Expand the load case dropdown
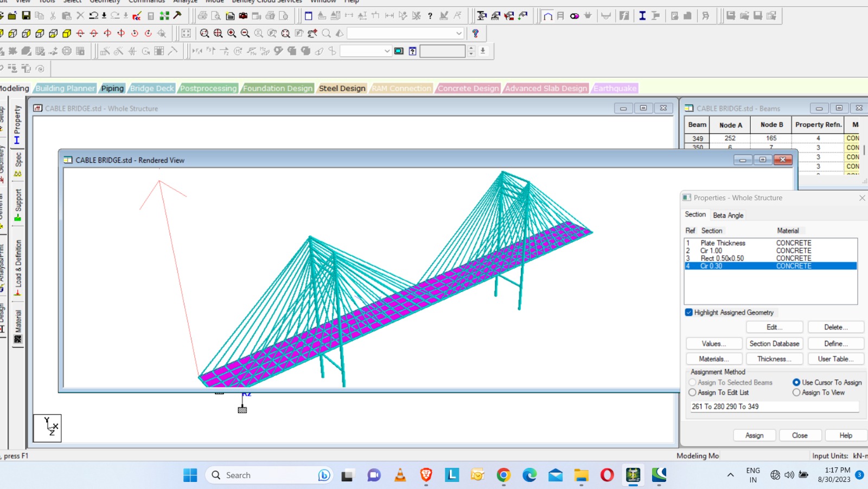Viewport: 868px width, 489px height. pyautogui.click(x=387, y=51)
